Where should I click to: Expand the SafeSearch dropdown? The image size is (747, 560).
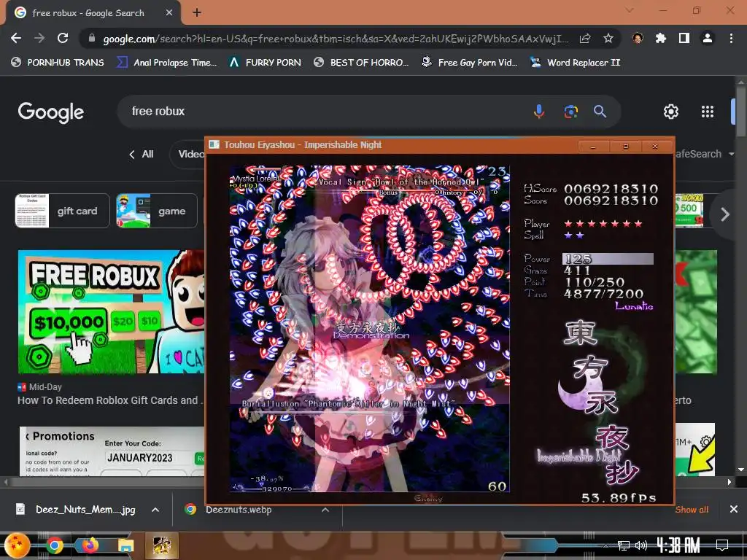click(705, 155)
